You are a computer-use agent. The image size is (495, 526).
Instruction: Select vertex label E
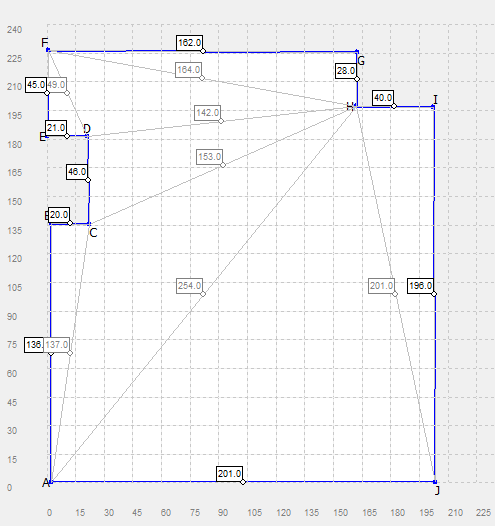pos(43,137)
